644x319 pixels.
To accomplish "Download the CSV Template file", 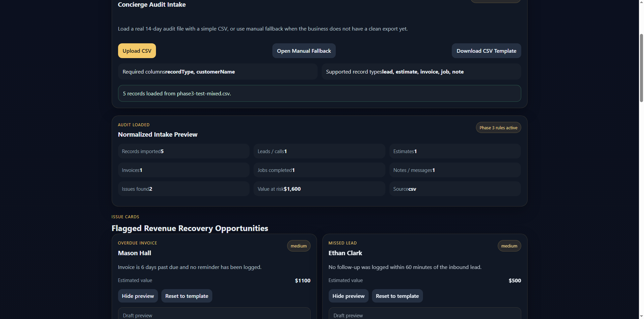I will [x=486, y=50].
